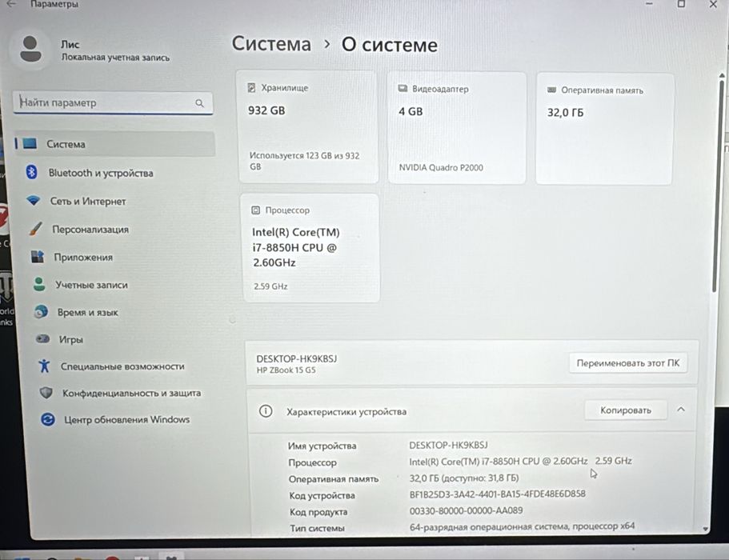Click the Лис local account name
The image size is (729, 560).
[x=70, y=45]
